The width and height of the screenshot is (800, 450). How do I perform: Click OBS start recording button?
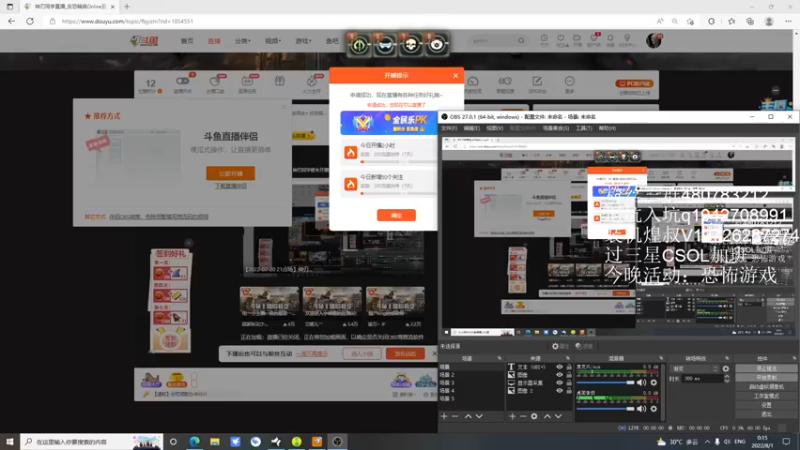(766, 378)
